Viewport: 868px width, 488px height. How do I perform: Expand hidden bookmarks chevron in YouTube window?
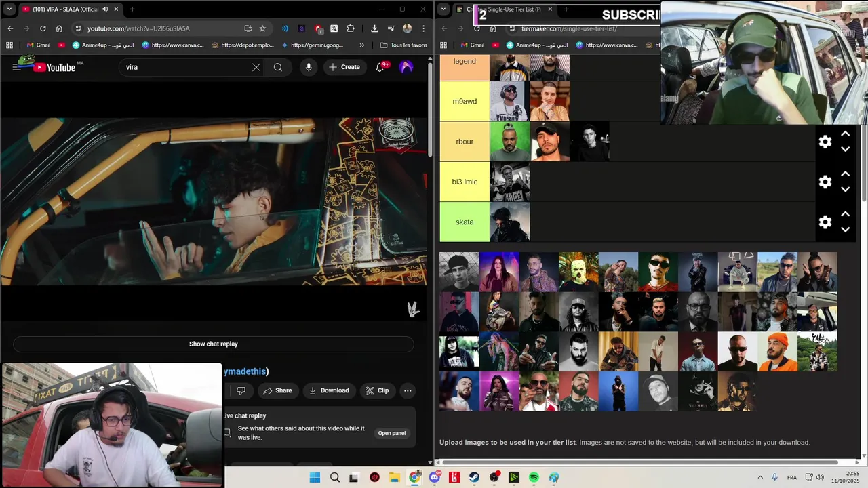tap(361, 45)
